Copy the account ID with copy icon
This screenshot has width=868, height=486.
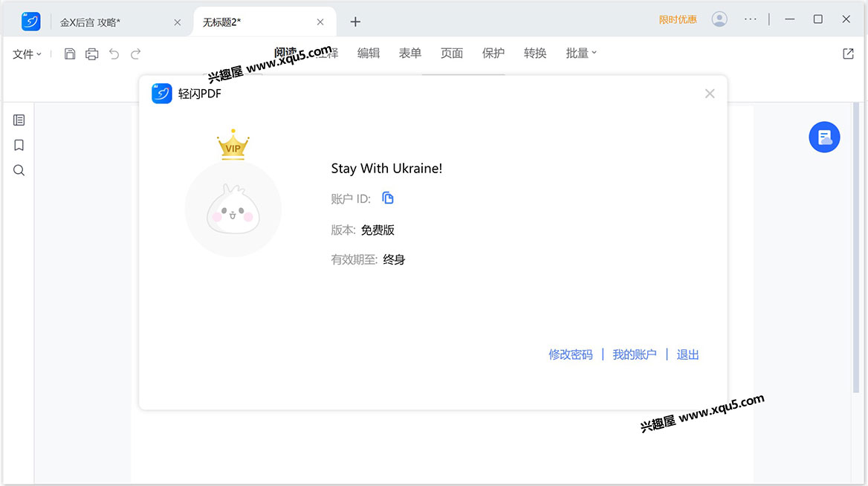coord(388,198)
